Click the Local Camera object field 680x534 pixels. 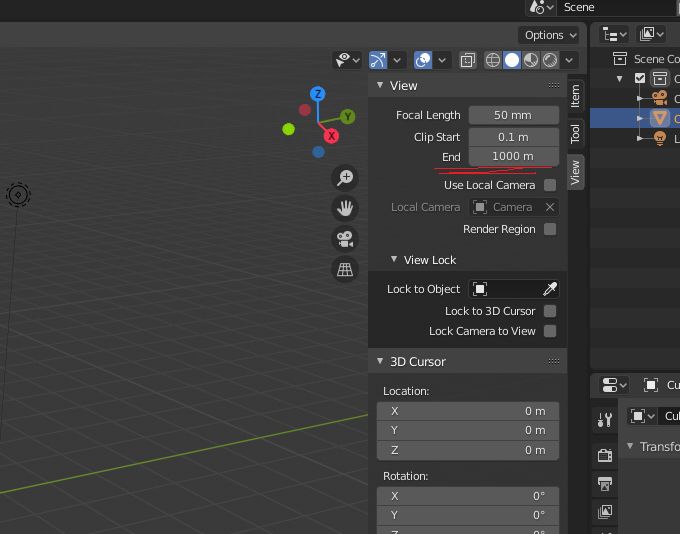(x=513, y=207)
